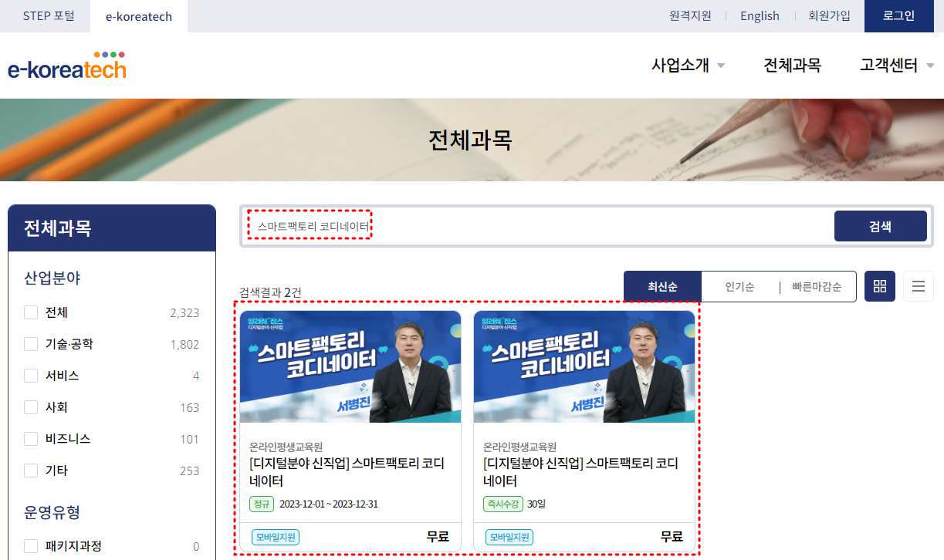Switch to the e-koreatech tab
Viewport: 944px width, 560px height.
pos(139,16)
